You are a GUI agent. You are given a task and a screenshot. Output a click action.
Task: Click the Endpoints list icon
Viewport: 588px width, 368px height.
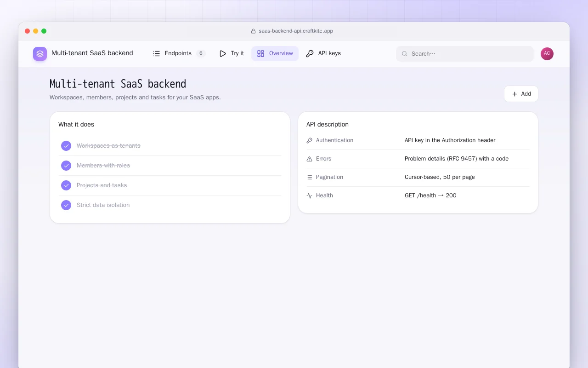click(x=156, y=53)
